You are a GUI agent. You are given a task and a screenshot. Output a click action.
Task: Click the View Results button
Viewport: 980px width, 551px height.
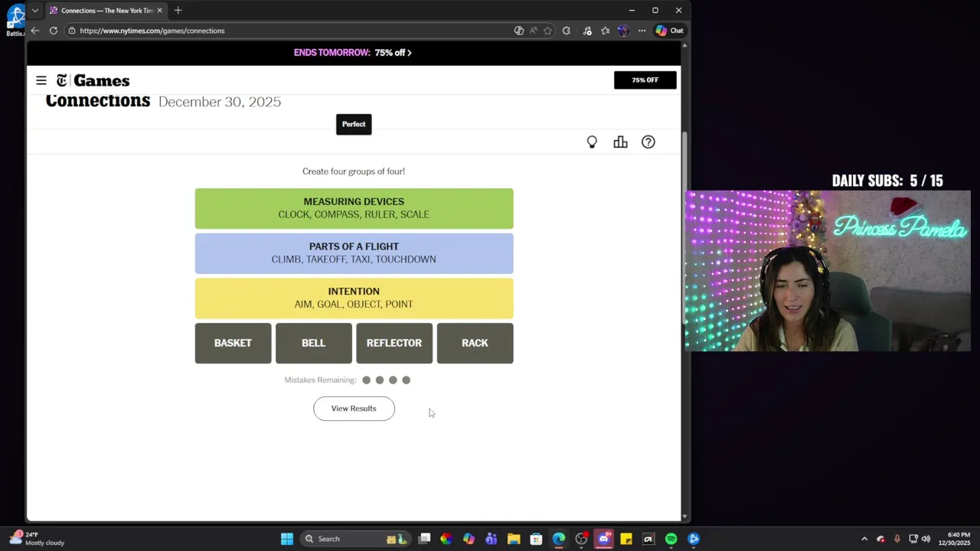[x=354, y=409]
